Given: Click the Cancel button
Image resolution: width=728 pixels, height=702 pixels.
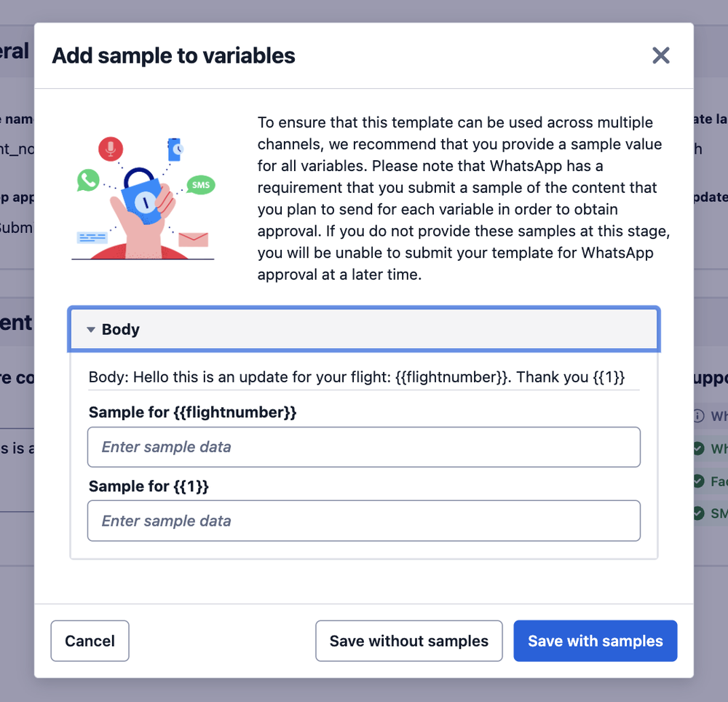Looking at the screenshot, I should (90, 641).
